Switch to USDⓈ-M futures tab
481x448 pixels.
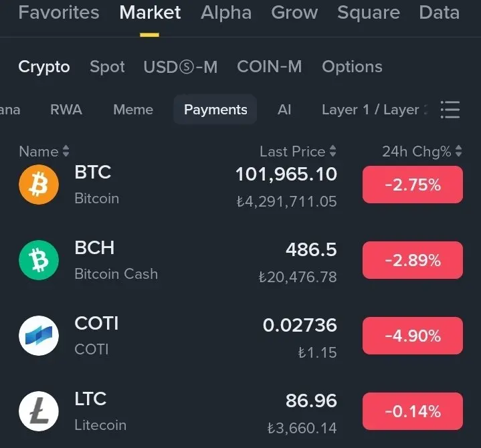(181, 67)
